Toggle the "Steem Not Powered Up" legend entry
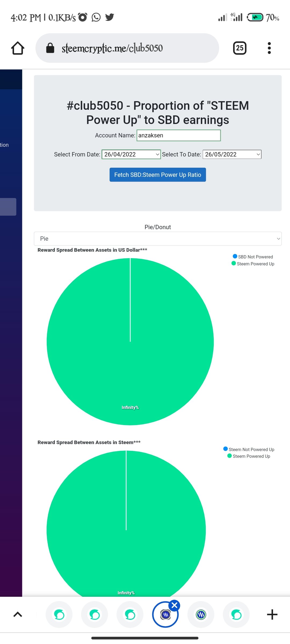Viewport: 290px width, 644px height. pos(249,449)
